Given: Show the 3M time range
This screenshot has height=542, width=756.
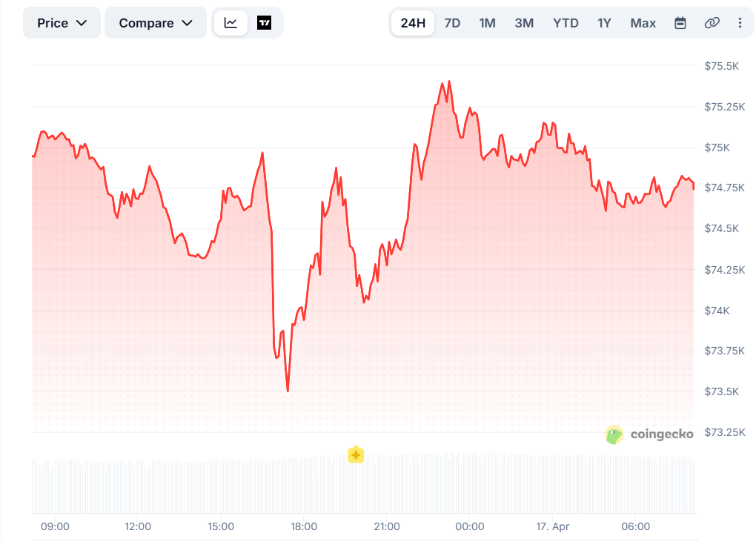Looking at the screenshot, I should [524, 23].
